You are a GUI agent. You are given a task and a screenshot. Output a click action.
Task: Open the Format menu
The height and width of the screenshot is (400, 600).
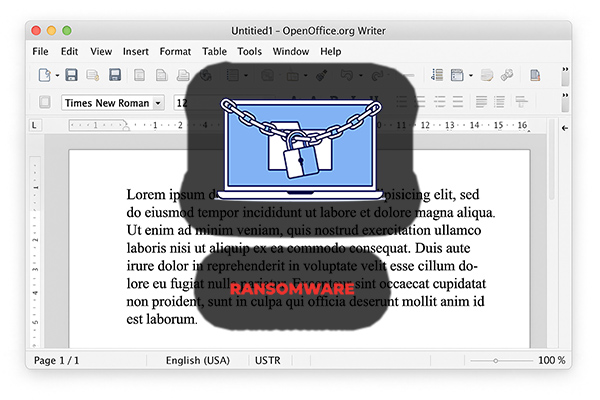(x=175, y=51)
